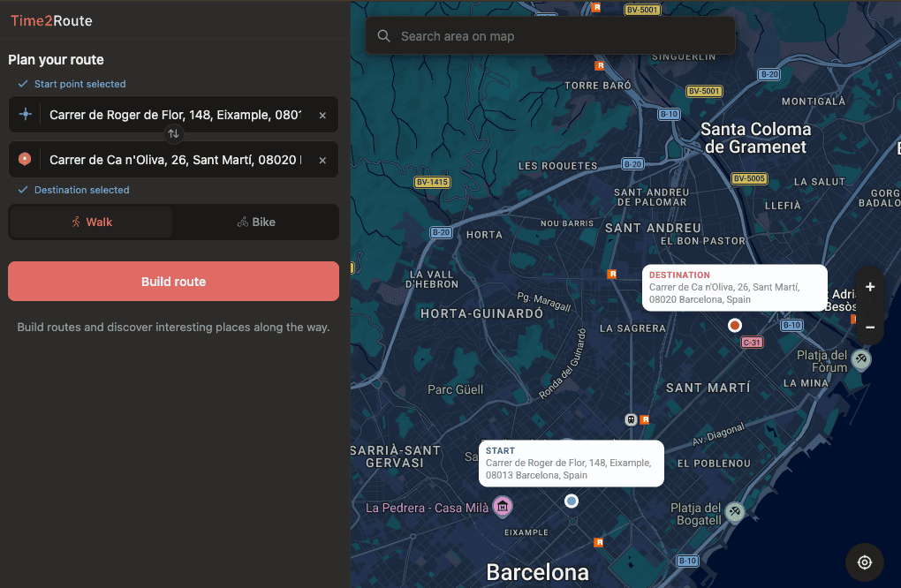The image size is (901, 588).
Task: Click the map search magnifier icon
Action: pos(384,36)
